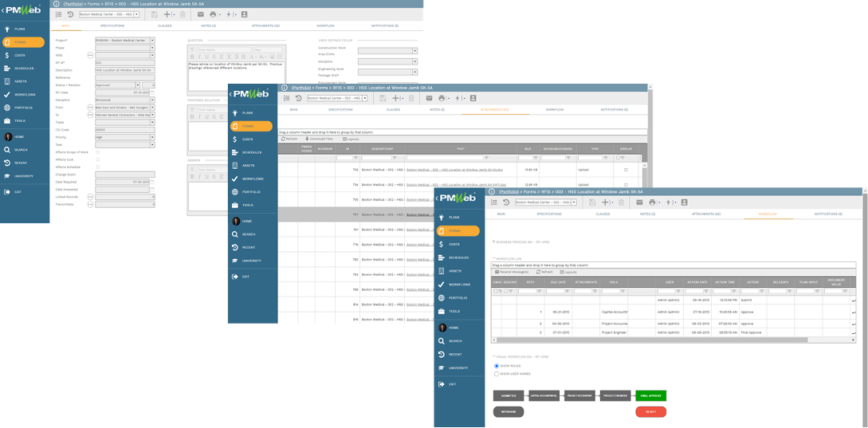Click the green Final Approve workflow box
Viewport: 868px width, 428px height.
tap(650, 396)
